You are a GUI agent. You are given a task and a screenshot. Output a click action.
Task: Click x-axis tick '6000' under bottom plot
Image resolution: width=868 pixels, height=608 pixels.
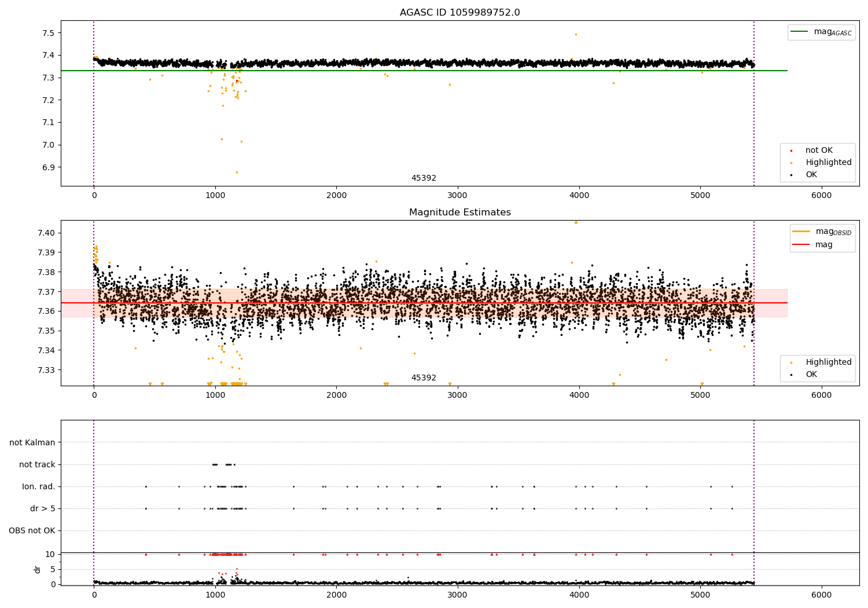tap(822, 595)
